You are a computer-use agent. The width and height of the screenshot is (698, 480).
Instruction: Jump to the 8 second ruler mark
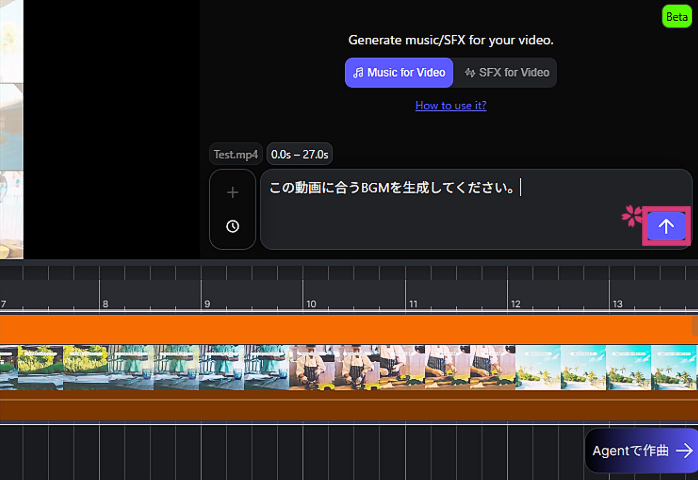(x=103, y=303)
